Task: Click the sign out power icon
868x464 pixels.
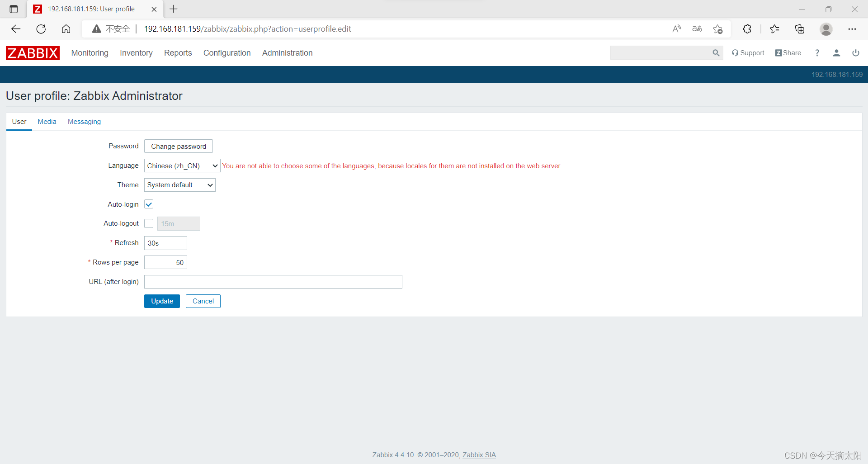Action: [x=856, y=53]
